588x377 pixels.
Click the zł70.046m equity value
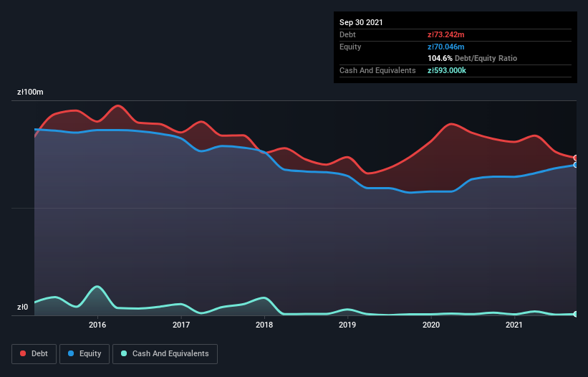click(446, 47)
